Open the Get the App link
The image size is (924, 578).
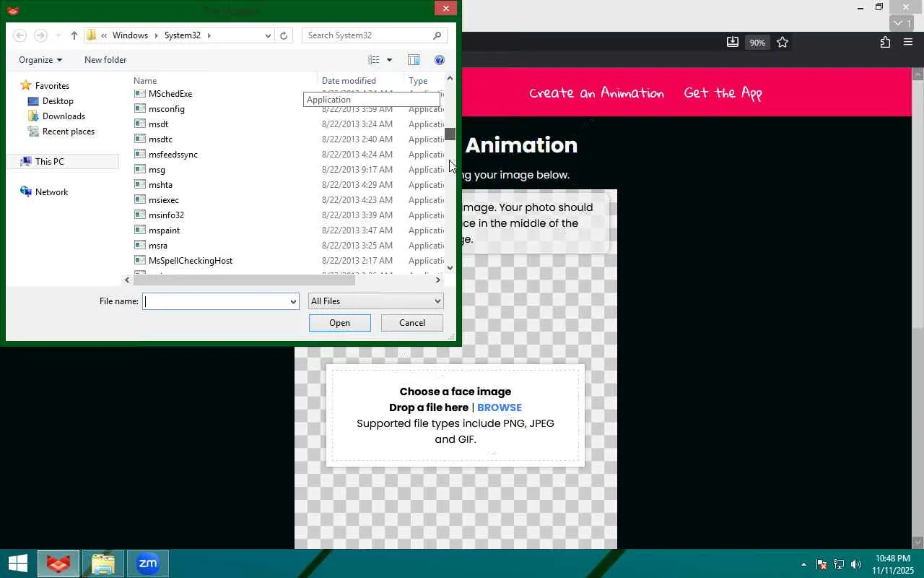point(723,93)
